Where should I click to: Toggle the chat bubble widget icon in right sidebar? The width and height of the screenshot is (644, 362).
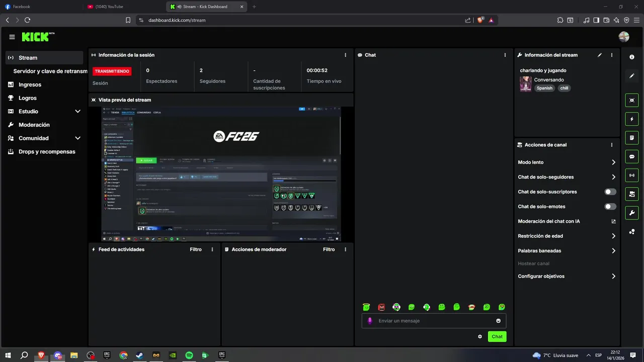pyautogui.click(x=632, y=156)
